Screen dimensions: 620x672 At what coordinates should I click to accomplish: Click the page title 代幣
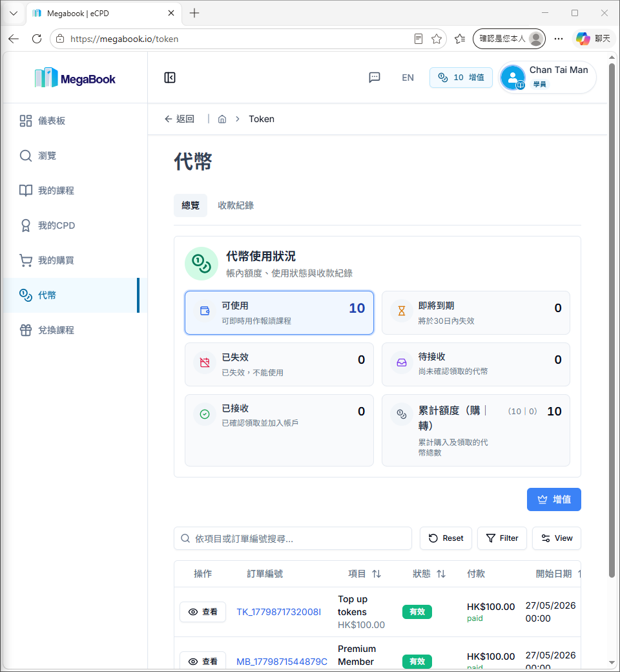193,162
